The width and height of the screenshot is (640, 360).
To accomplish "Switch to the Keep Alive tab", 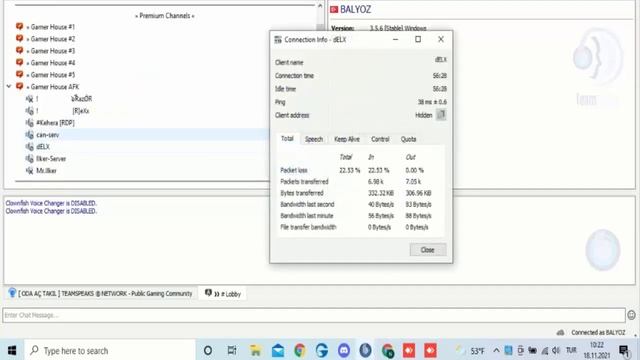I will (347, 139).
